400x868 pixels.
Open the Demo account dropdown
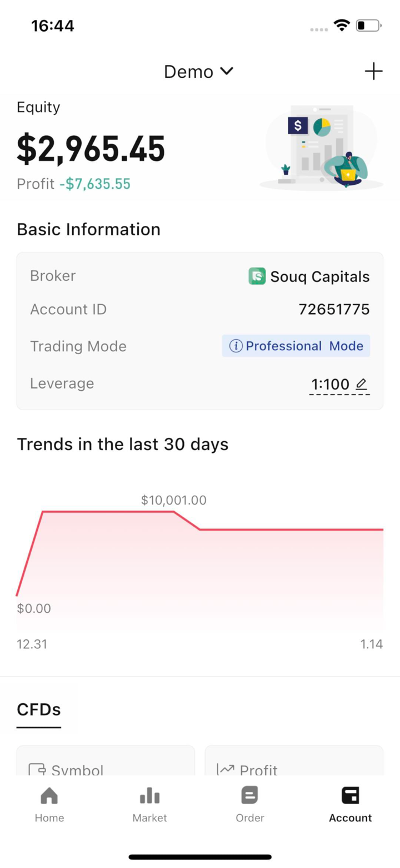(198, 72)
